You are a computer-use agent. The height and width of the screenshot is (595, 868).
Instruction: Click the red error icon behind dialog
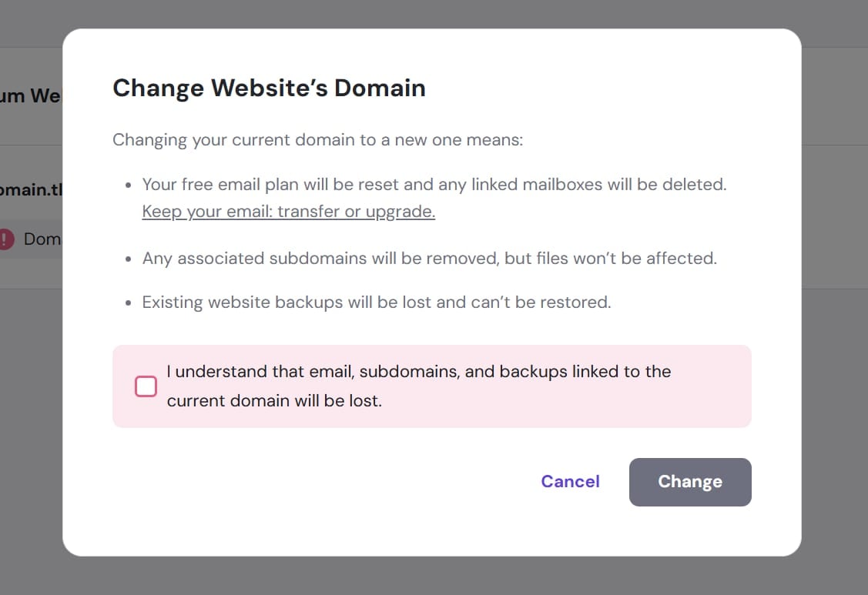pos(6,239)
